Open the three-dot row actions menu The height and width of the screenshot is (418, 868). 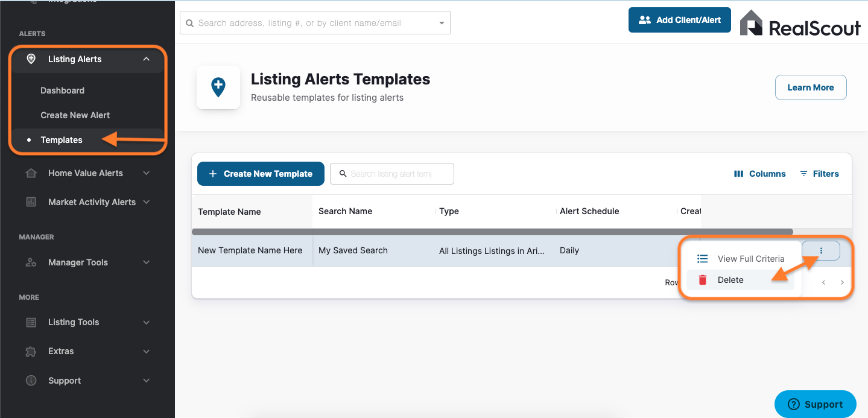coord(821,251)
